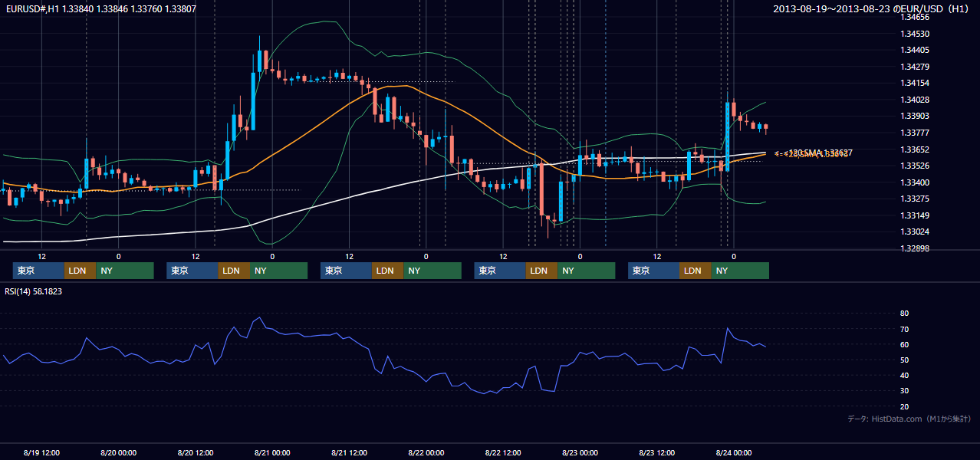Click first day's NY session block
This screenshot has height=460, width=980.
pyautogui.click(x=125, y=271)
